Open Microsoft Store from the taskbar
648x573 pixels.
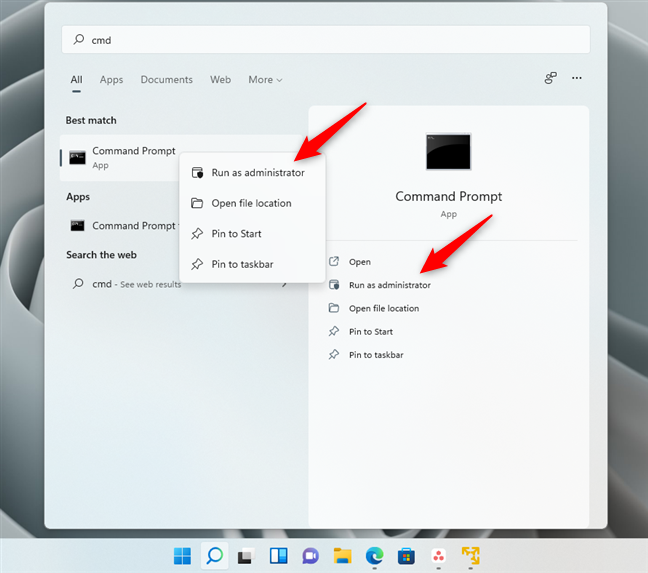[406, 556]
